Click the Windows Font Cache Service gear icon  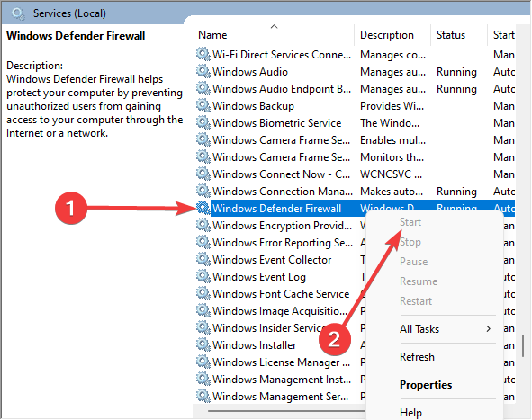tap(203, 293)
